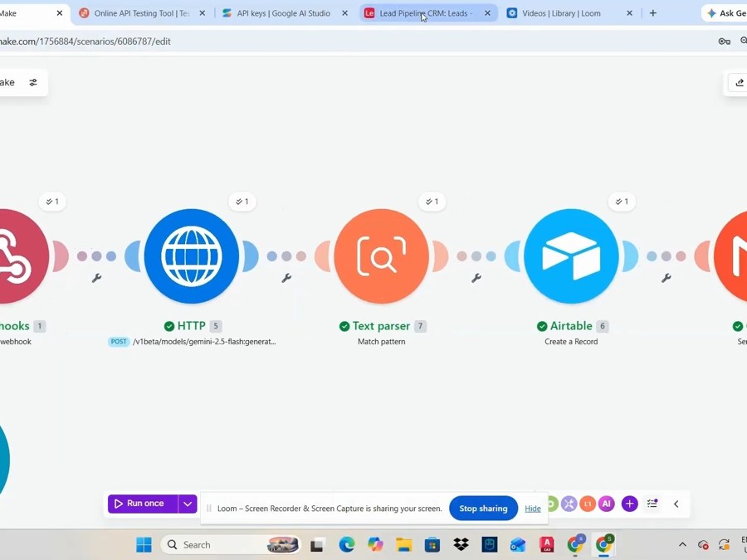Click Dropbox icon in taskbar
Viewport: 747px width, 560px height.
click(461, 543)
